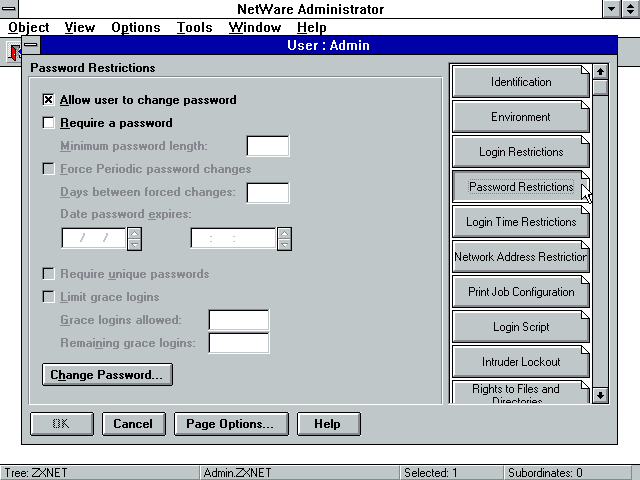The image size is (640, 480).
Task: Click the partially hidden toolbar icon behind dialog
Action: [15, 53]
